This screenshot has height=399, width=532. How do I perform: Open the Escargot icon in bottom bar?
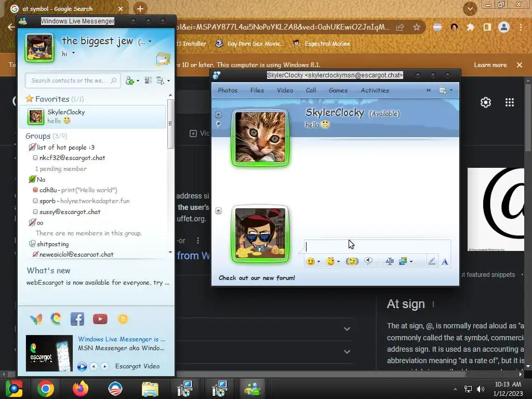point(56,319)
